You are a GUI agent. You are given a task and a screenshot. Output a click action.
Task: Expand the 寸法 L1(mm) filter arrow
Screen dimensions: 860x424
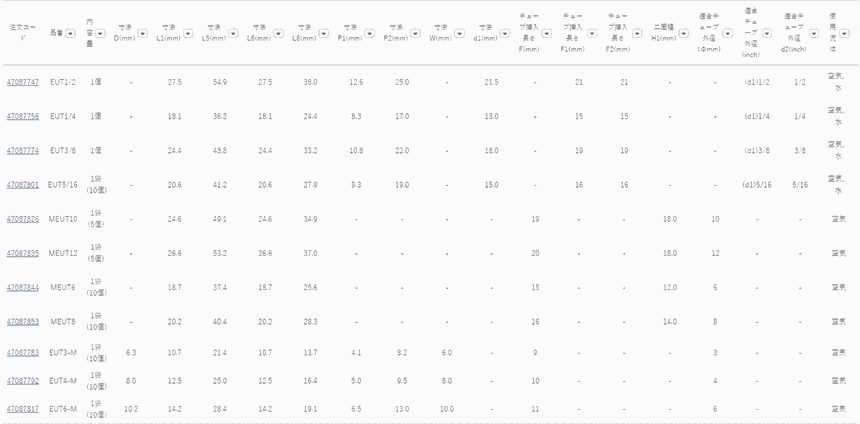pyautogui.click(x=188, y=33)
